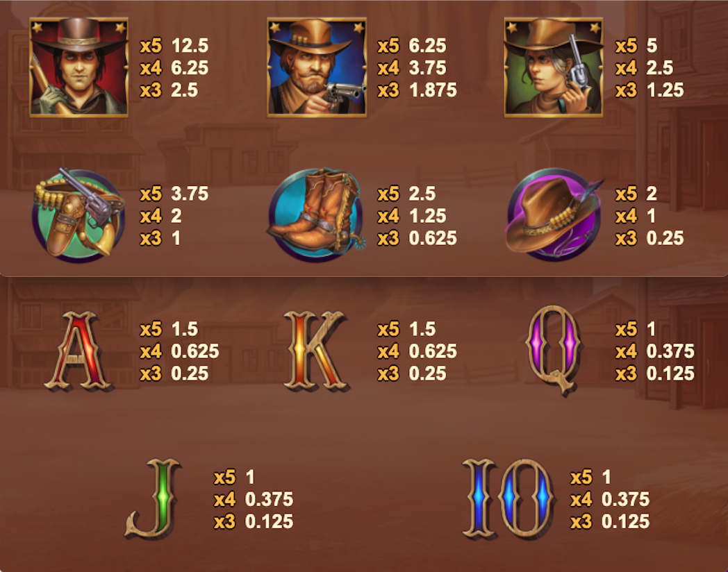Viewport: 728px width, 572px height.
Task: Click the cowboy boots with spurs symbol
Action: click(x=317, y=214)
